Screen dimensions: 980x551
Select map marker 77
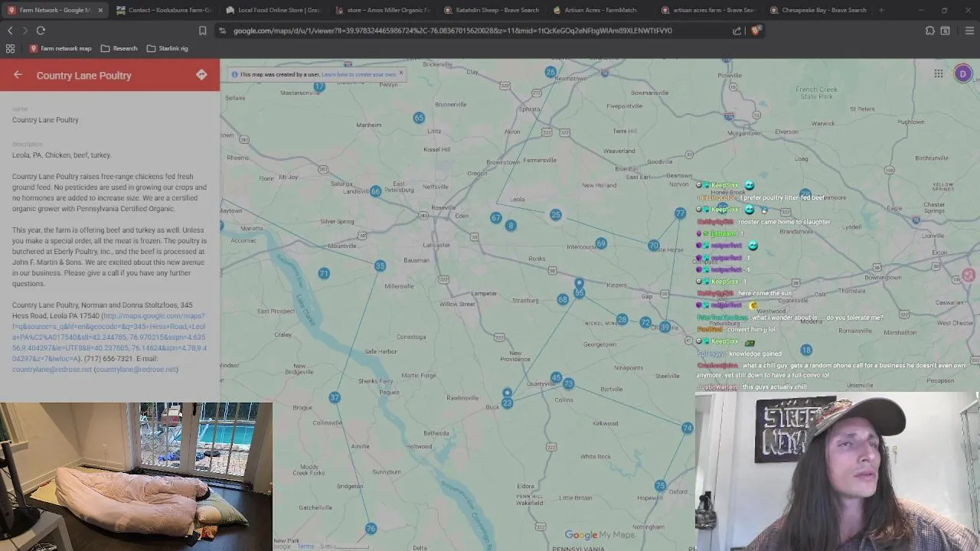(680, 213)
